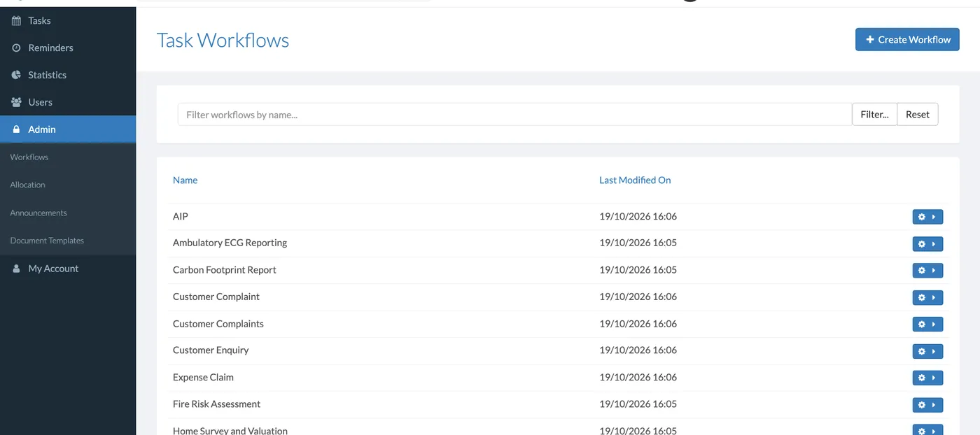Sort by Last Modified On header
The width and height of the screenshot is (980, 435).
(635, 180)
